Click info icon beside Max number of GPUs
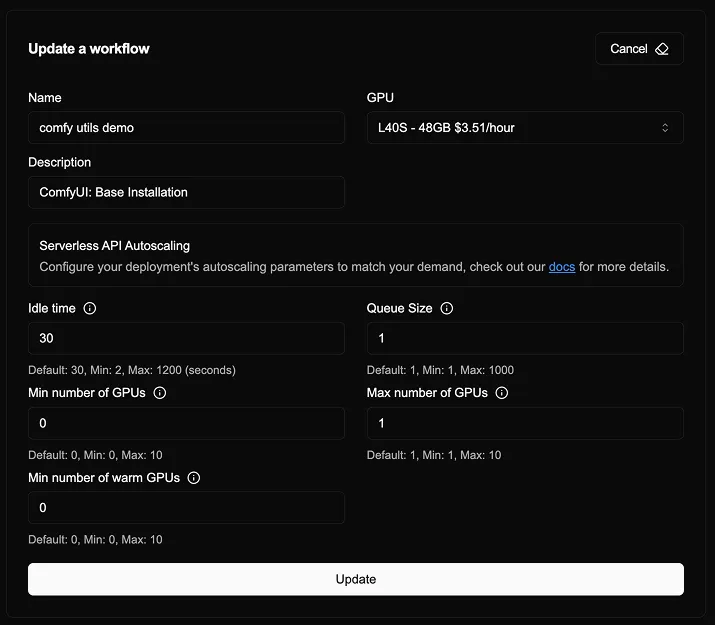The width and height of the screenshot is (715, 625). [x=502, y=393]
